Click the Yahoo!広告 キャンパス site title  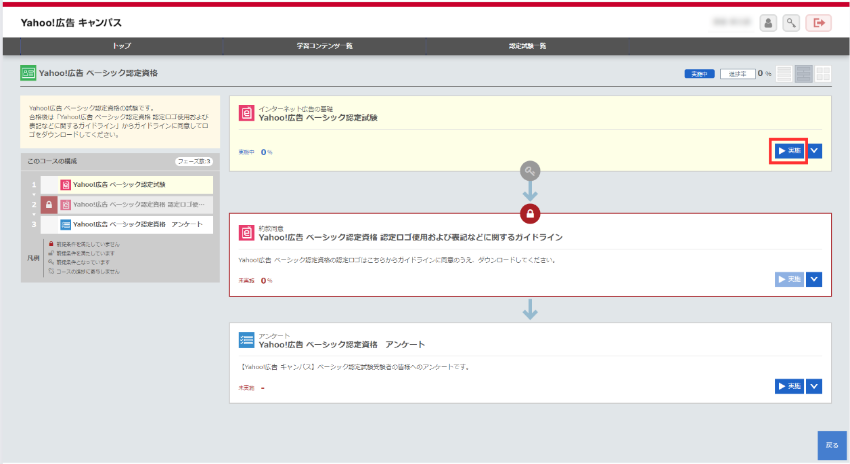click(x=71, y=23)
